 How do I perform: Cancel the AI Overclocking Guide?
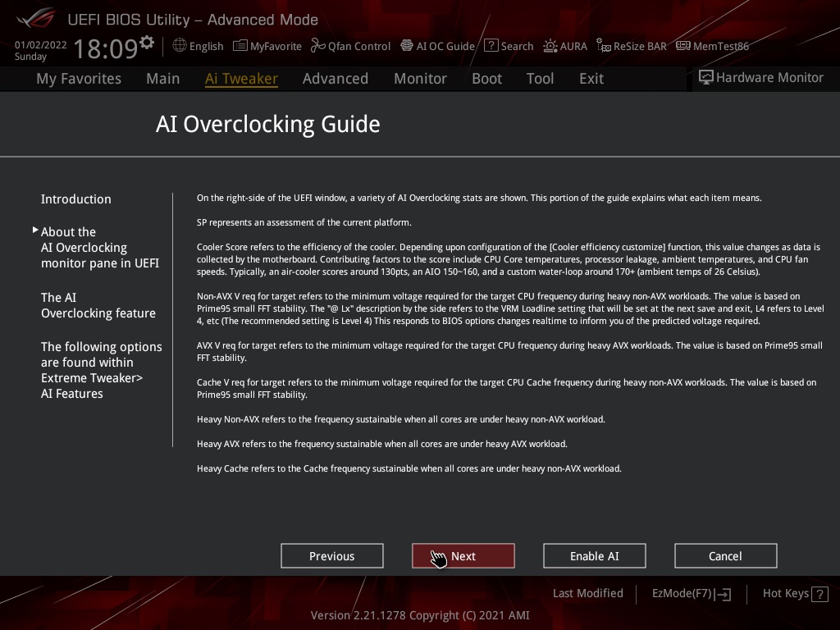725,556
